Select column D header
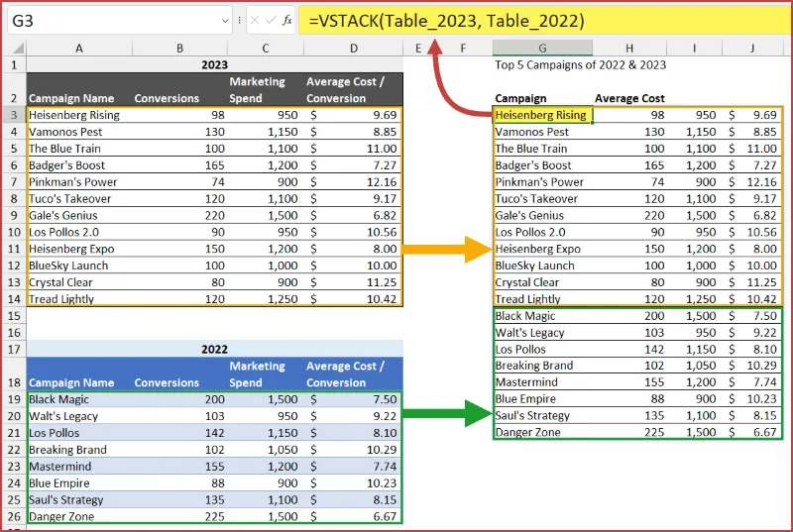793x532 pixels. [x=353, y=48]
